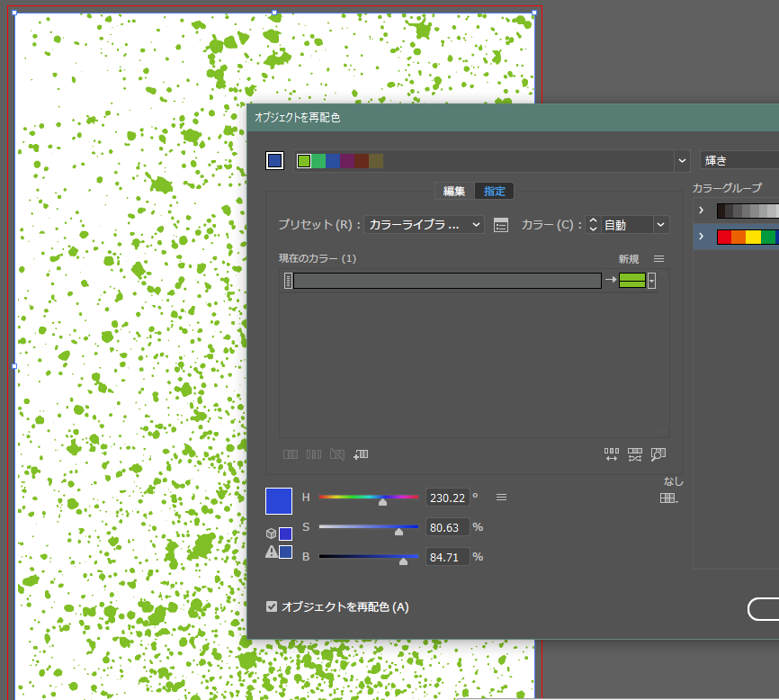Image resolution: width=779 pixels, height=700 pixels.
Task: Click the merge colors into a row icon
Action: [x=291, y=454]
